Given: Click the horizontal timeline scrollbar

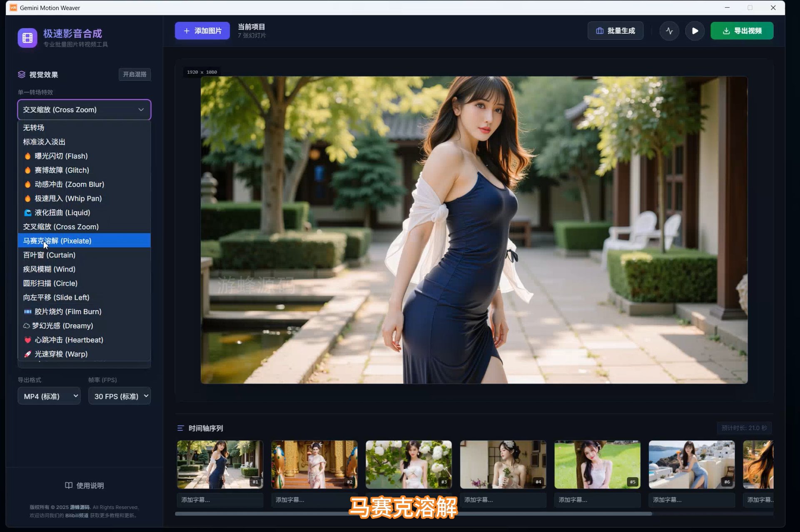Looking at the screenshot, I should coord(414,514).
